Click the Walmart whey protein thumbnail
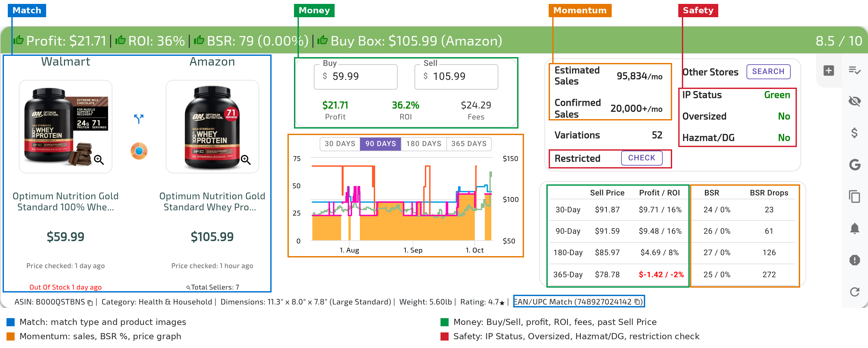The image size is (868, 348). point(65,127)
